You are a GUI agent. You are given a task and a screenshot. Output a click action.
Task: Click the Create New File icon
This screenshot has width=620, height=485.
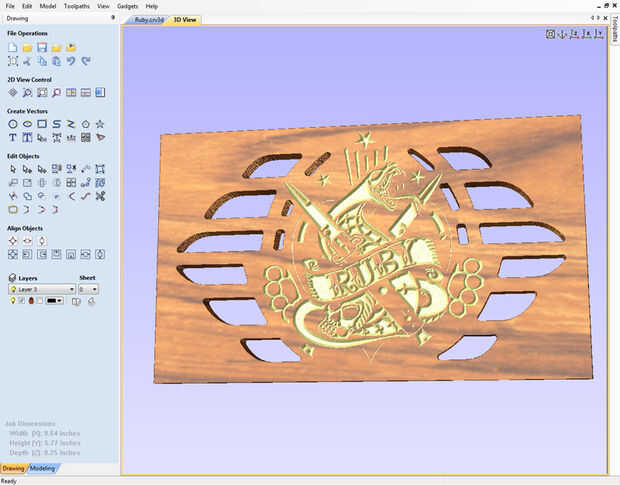tap(13, 47)
